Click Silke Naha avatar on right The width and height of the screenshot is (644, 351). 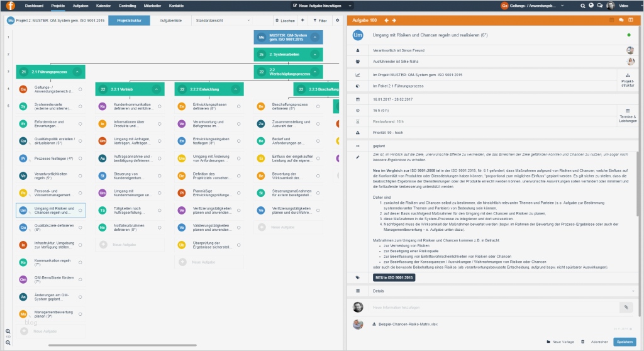[x=630, y=61]
